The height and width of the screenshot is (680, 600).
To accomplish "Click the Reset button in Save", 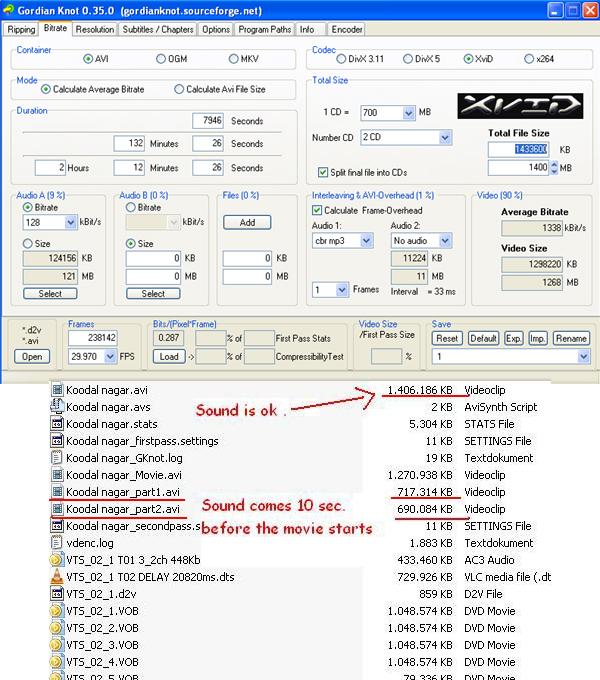I will (x=447, y=338).
